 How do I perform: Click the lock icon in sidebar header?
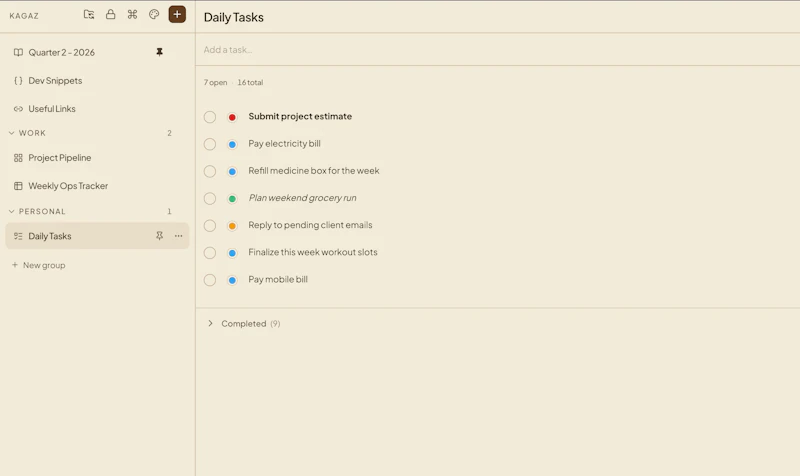tap(110, 14)
